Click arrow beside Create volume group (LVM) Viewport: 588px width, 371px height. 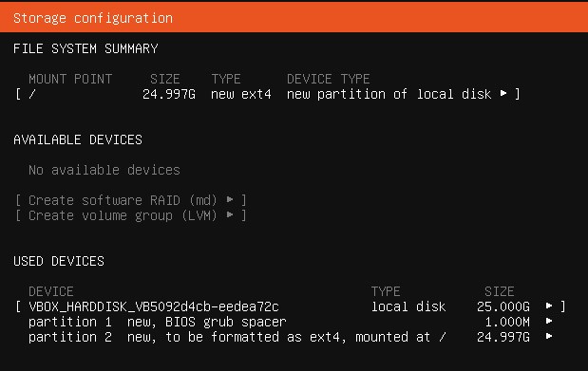tap(230, 214)
